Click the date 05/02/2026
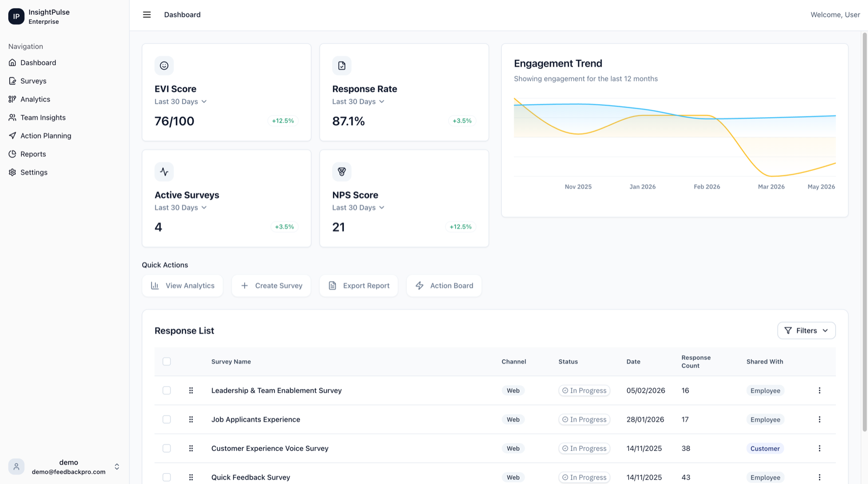Screen dimensions: 868x484 pyautogui.click(x=646, y=391)
